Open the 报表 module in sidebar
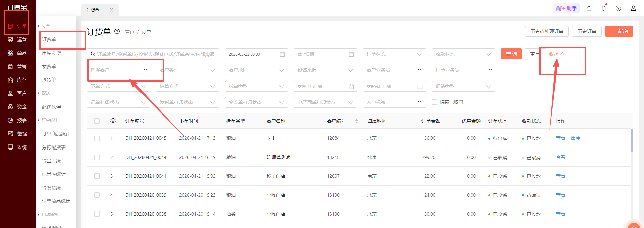This screenshot has width=644, height=228. pos(17,120)
